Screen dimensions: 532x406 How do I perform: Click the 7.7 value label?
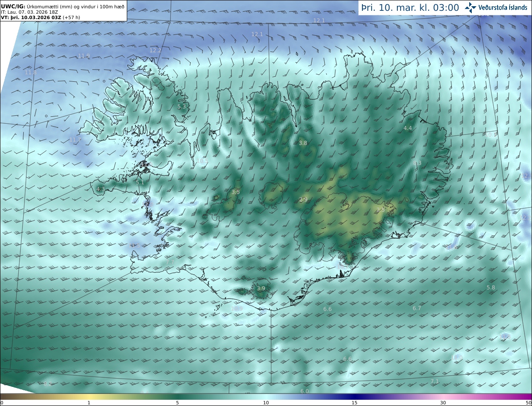tap(170, 262)
